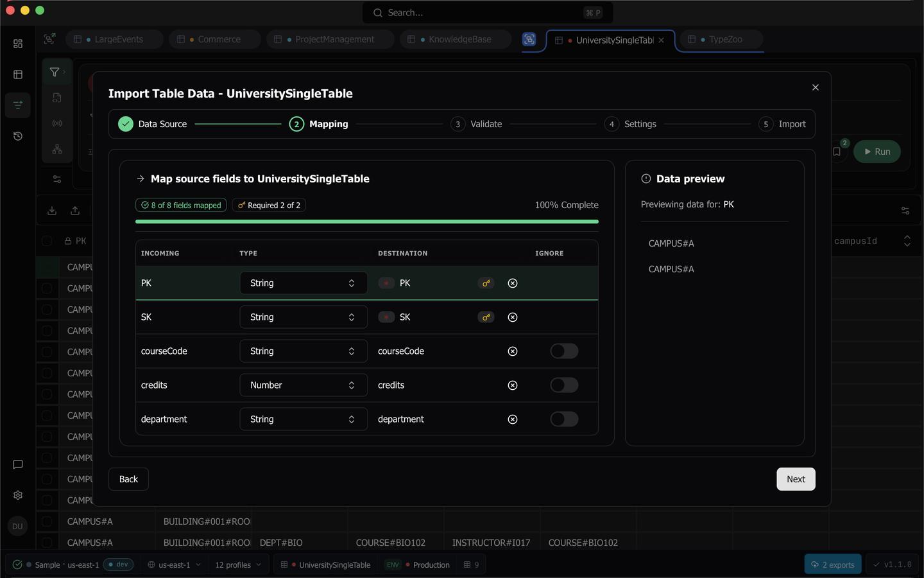Click the key icon in PK row
Image resolution: width=924 pixels, height=578 pixels.
pos(486,283)
